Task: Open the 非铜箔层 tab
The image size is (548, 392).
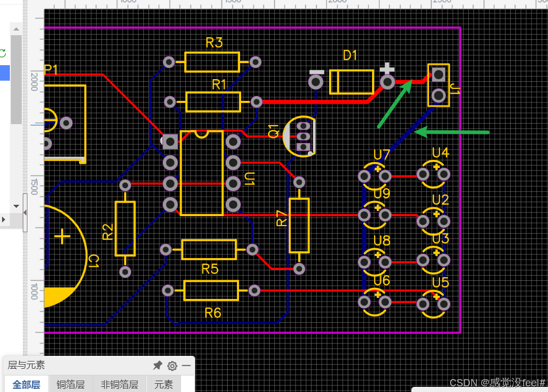Action: 120,384
